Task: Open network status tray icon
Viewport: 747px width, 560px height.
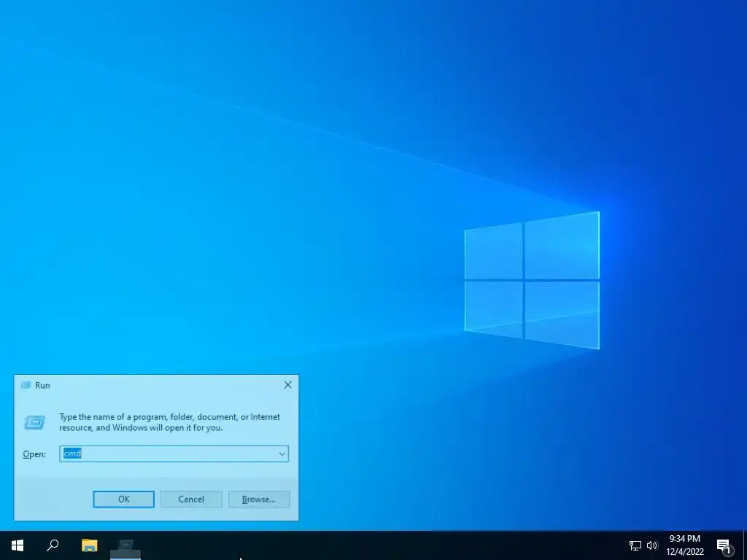Action: coord(635,545)
